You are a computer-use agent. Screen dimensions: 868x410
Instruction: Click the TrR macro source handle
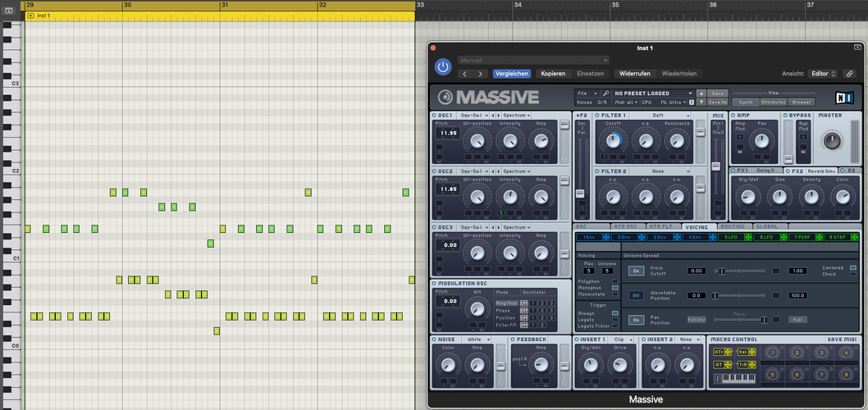[746, 365]
